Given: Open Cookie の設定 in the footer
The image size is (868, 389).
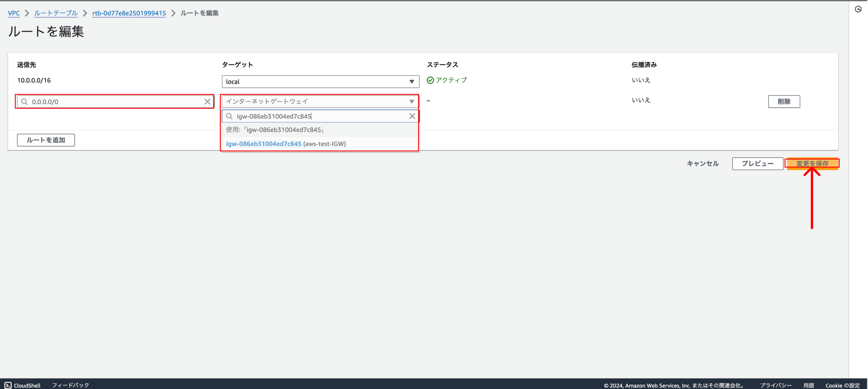Looking at the screenshot, I should point(842,385).
